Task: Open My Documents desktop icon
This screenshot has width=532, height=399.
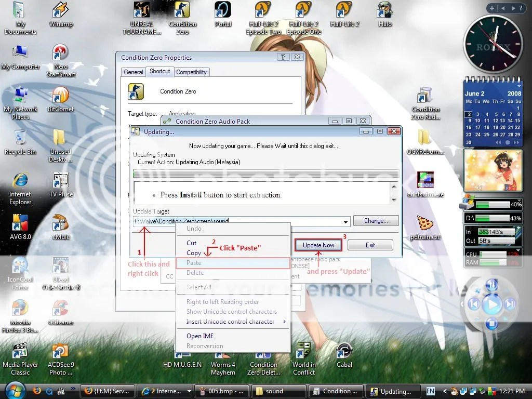Action: 20,18
